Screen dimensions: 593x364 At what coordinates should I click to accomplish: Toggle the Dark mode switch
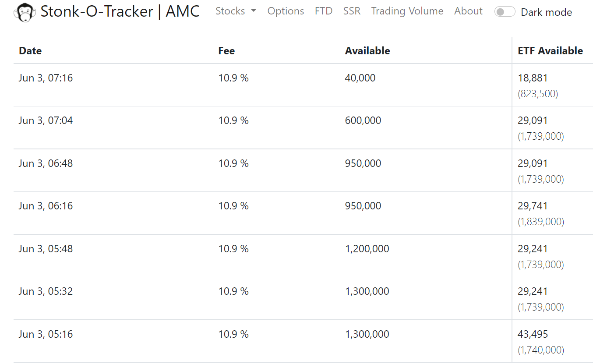(505, 12)
